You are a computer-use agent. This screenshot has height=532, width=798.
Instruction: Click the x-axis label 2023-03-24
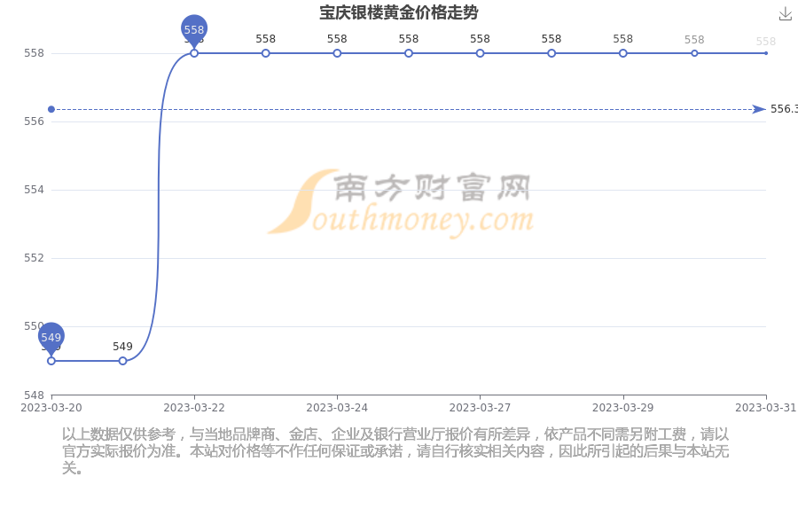click(337, 408)
